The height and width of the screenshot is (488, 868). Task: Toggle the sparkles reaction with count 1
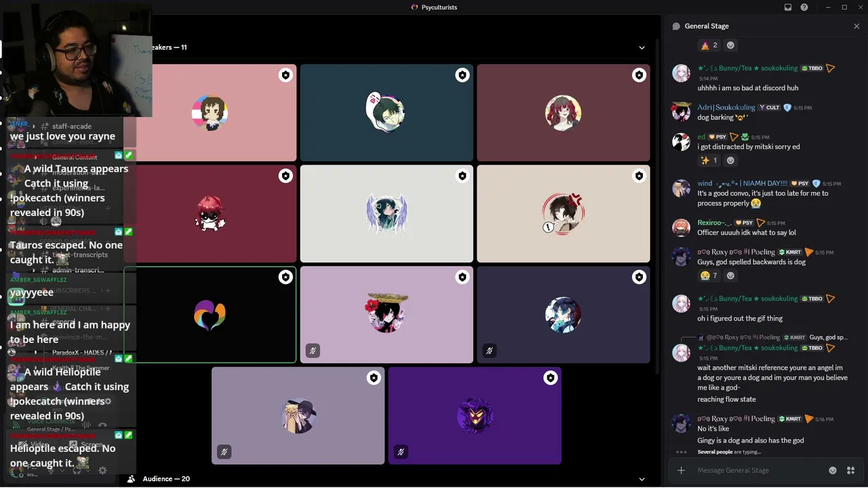709,161
